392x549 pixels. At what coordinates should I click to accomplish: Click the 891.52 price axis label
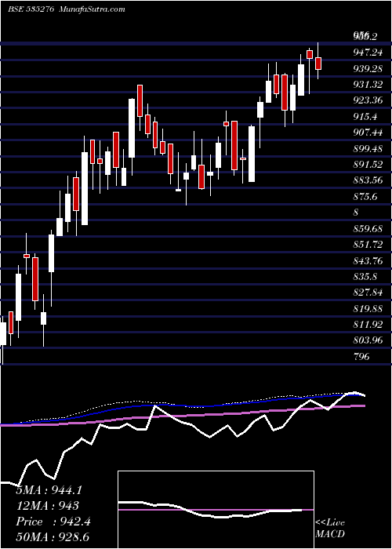tap(368, 165)
